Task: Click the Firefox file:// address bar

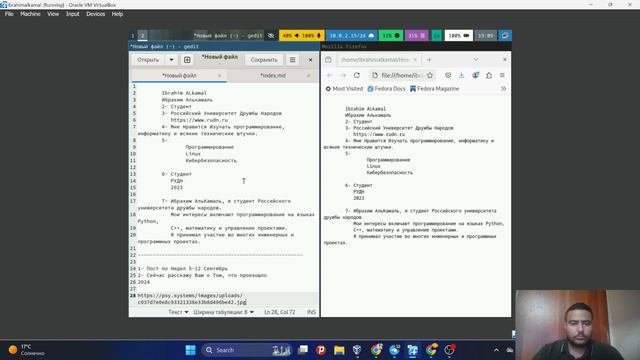Action: click(x=402, y=76)
